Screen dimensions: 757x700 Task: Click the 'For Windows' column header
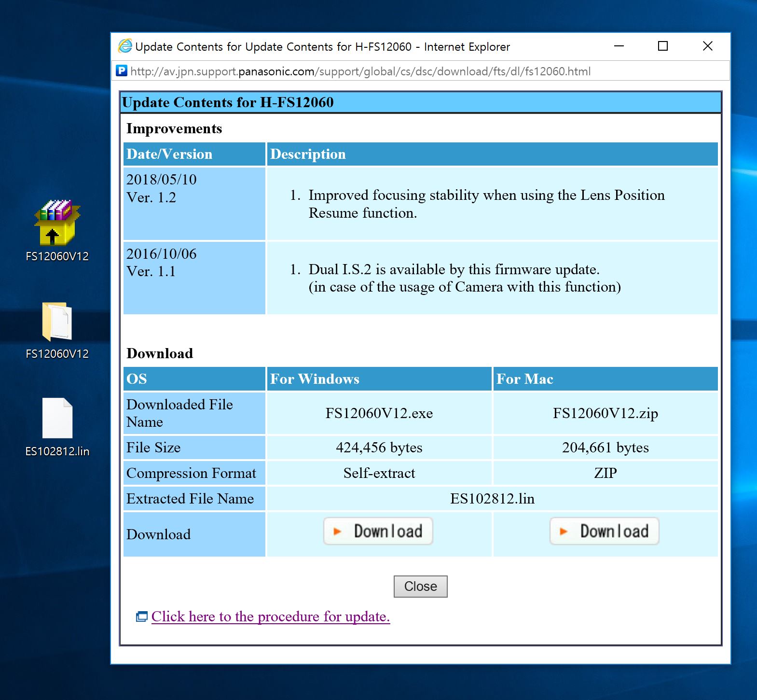click(x=379, y=379)
